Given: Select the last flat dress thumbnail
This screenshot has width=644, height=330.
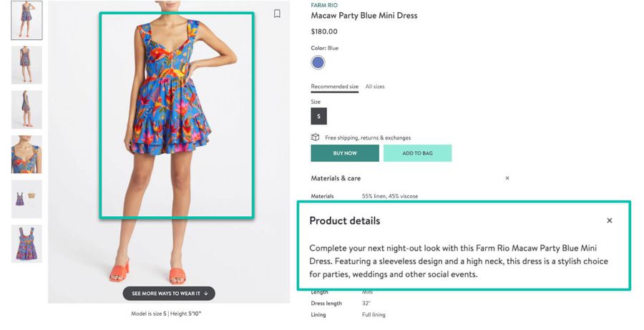Looking at the screenshot, I should [x=26, y=243].
